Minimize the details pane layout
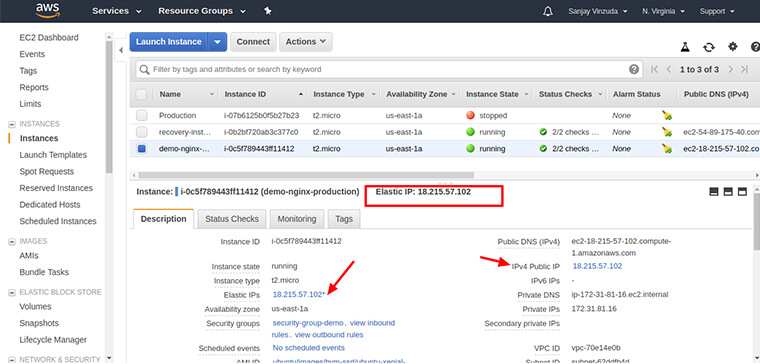Viewport: 760px width, 364px height. click(713, 192)
